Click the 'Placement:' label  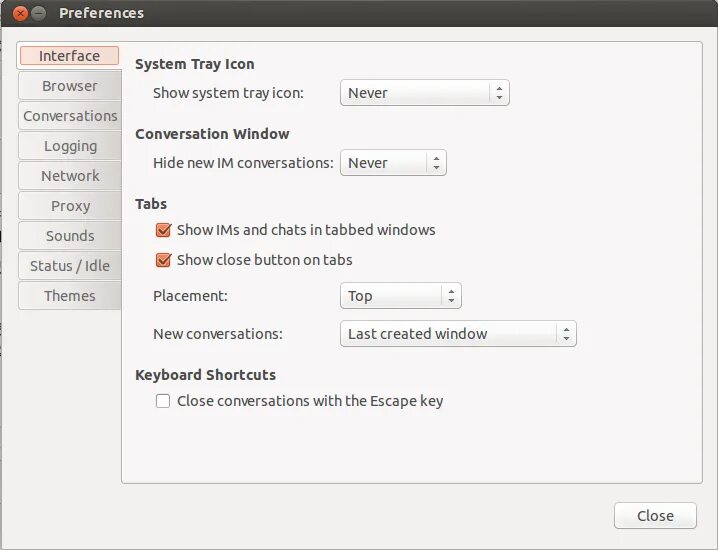pyautogui.click(x=190, y=296)
